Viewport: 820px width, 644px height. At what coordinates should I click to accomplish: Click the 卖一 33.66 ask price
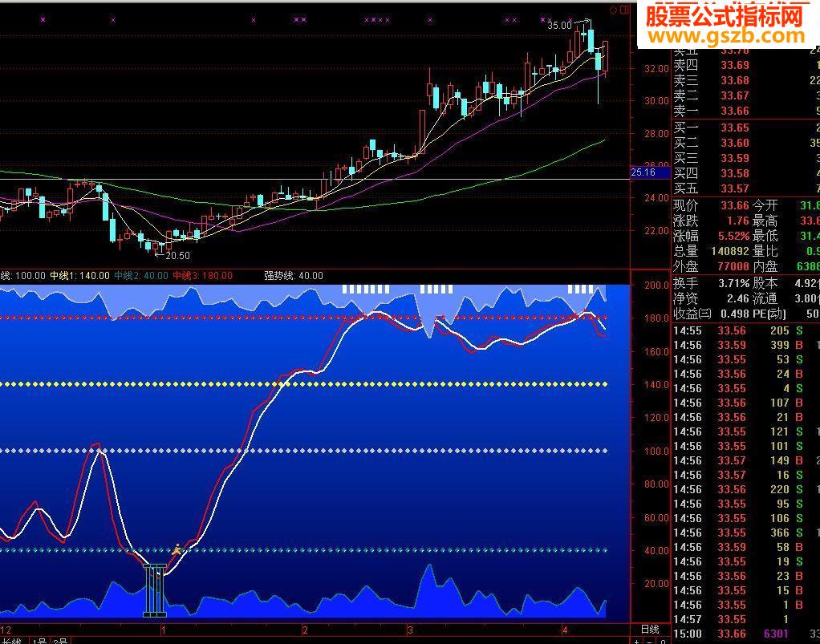point(735,111)
